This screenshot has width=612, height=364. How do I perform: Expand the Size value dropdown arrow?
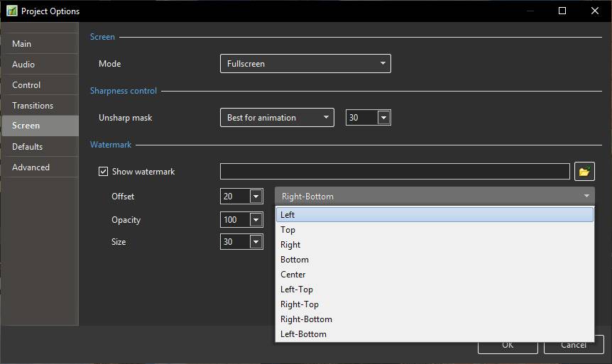click(x=256, y=242)
